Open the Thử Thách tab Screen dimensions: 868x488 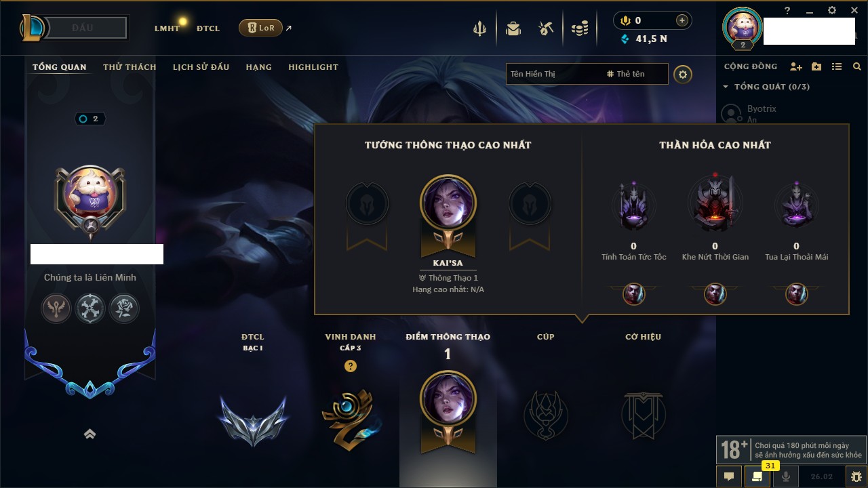pyautogui.click(x=130, y=67)
